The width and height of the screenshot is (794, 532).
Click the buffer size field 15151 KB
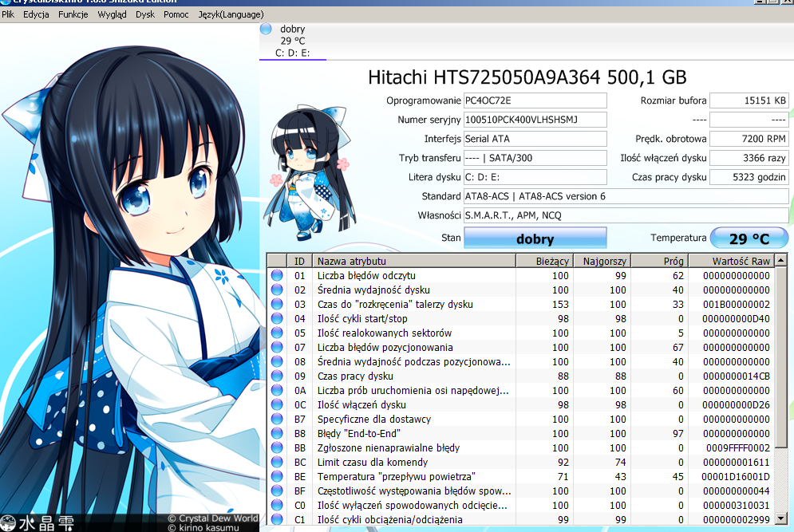[x=749, y=100]
